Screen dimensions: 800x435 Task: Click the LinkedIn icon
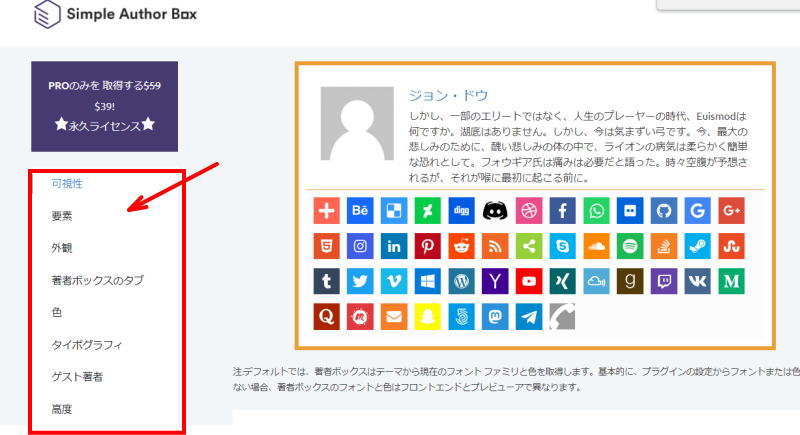[394, 246]
